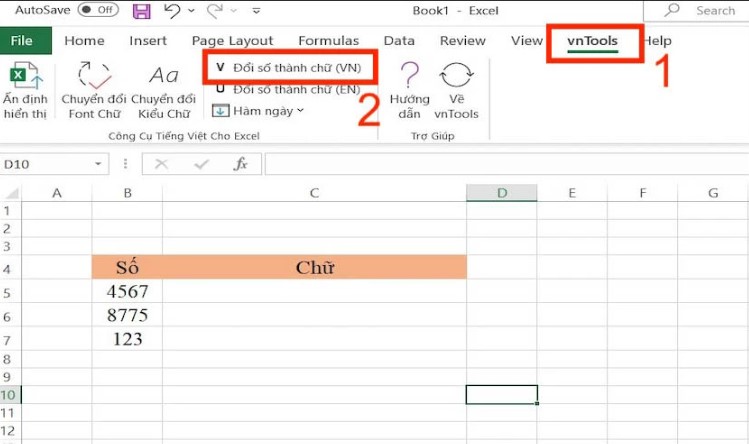Click inside the formula bar input
Screen dimensions: 749x444
[507, 164]
